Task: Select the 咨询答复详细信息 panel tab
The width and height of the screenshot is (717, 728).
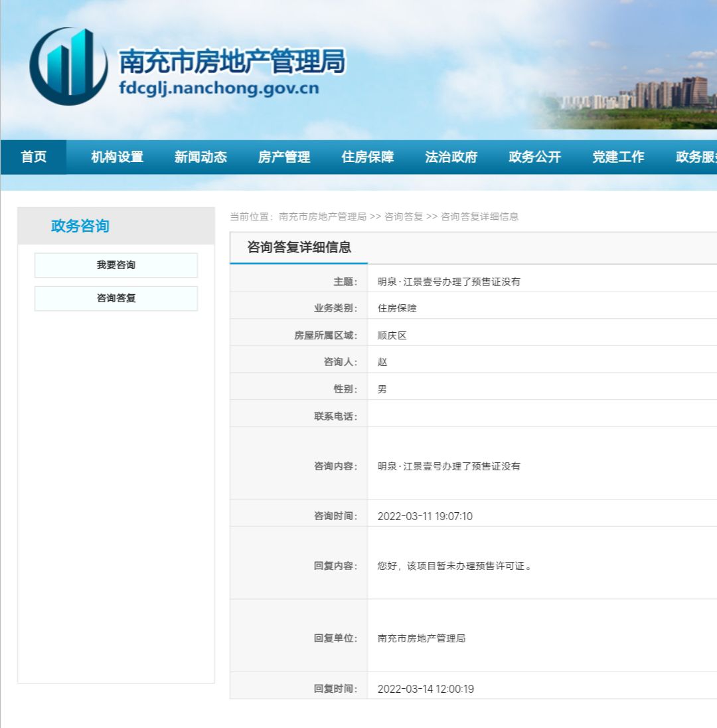Action: [299, 248]
